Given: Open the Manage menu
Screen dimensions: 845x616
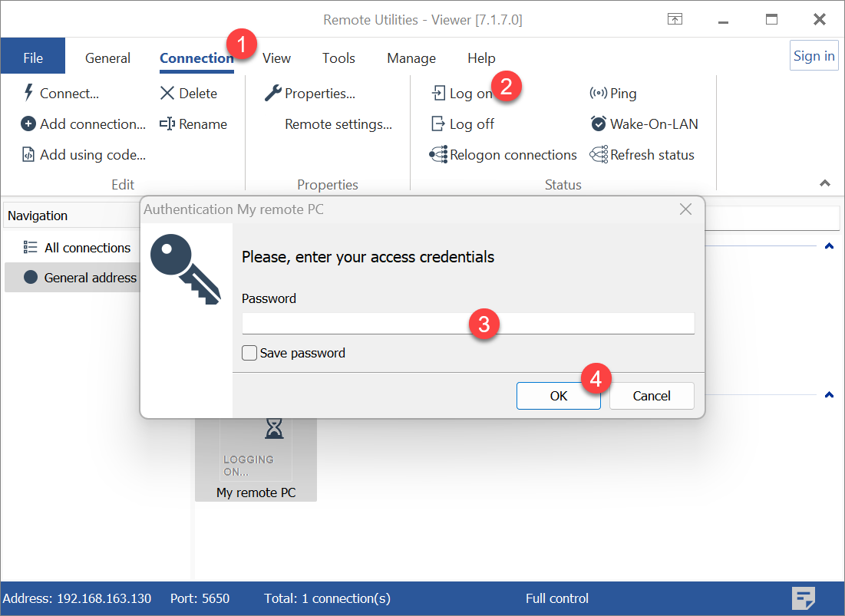Looking at the screenshot, I should (411, 58).
